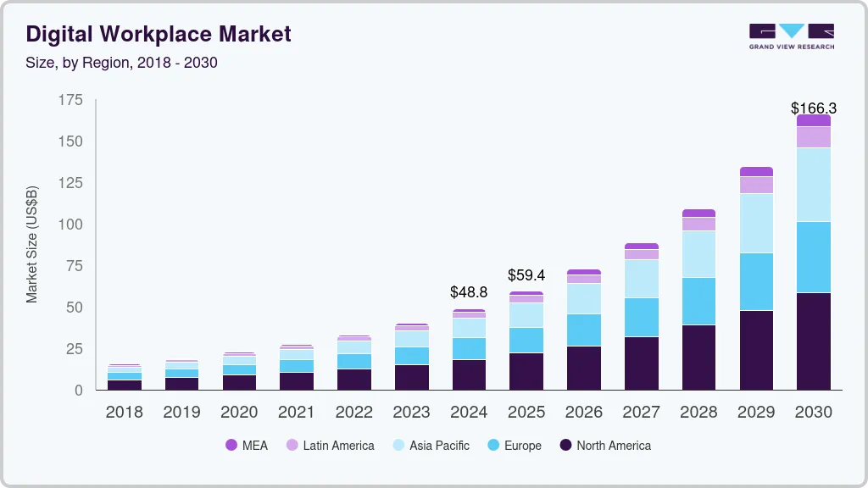Click the Digital Workplace Market title

[159, 34]
